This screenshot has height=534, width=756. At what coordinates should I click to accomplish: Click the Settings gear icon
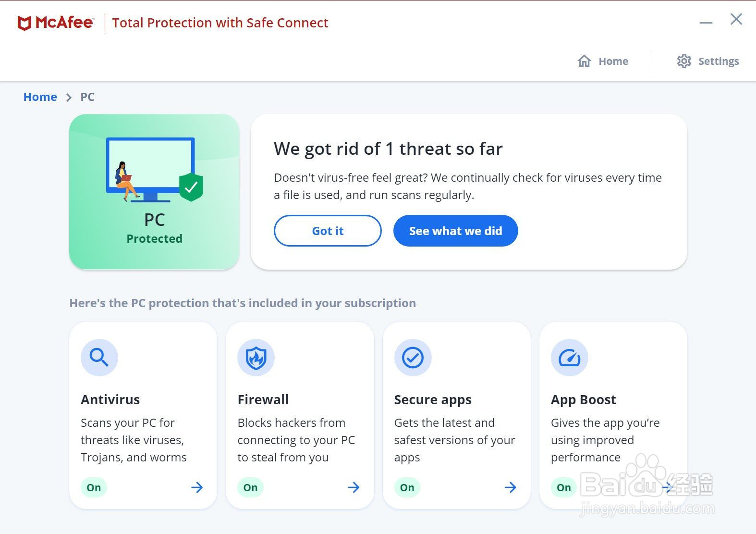click(684, 61)
